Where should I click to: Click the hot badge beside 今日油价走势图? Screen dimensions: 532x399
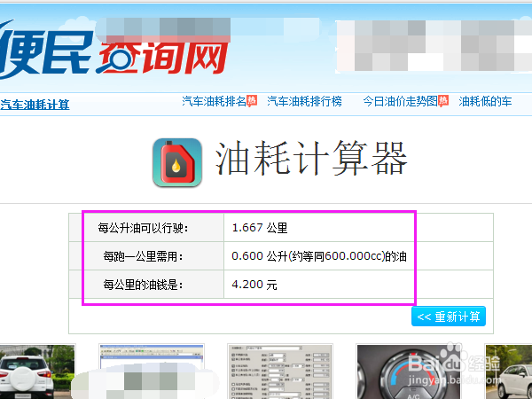[x=443, y=101]
